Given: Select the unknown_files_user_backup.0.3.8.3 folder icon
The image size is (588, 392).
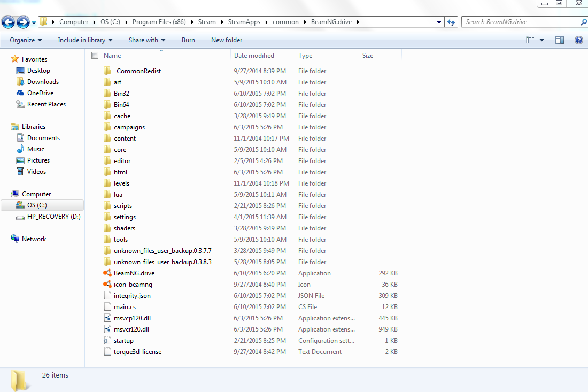Looking at the screenshot, I should 107,262.
